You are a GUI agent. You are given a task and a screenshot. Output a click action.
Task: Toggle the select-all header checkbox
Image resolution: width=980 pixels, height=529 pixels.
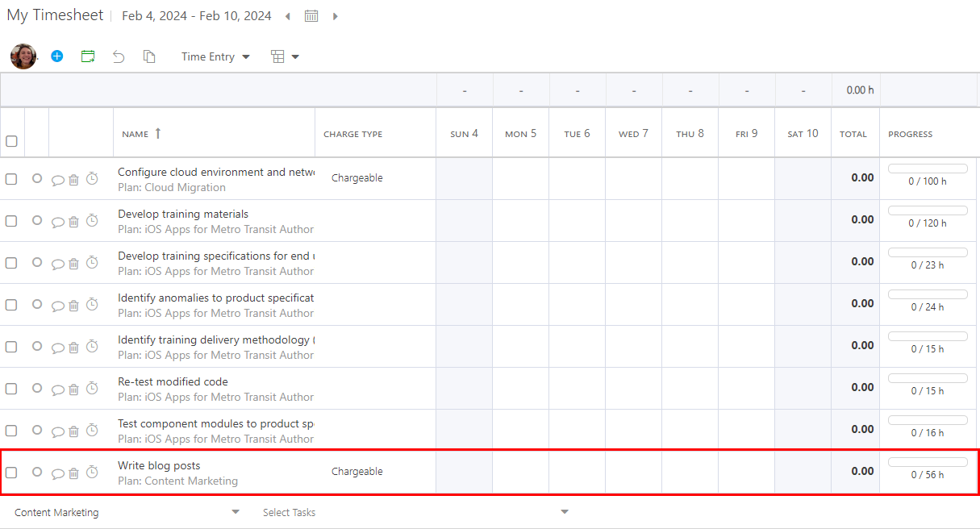point(11,141)
